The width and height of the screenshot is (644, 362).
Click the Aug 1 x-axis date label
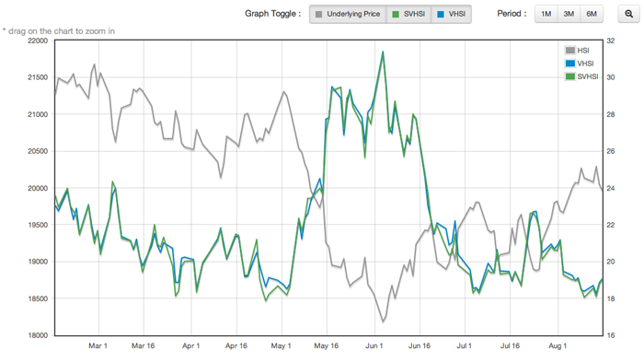pyautogui.click(x=558, y=345)
